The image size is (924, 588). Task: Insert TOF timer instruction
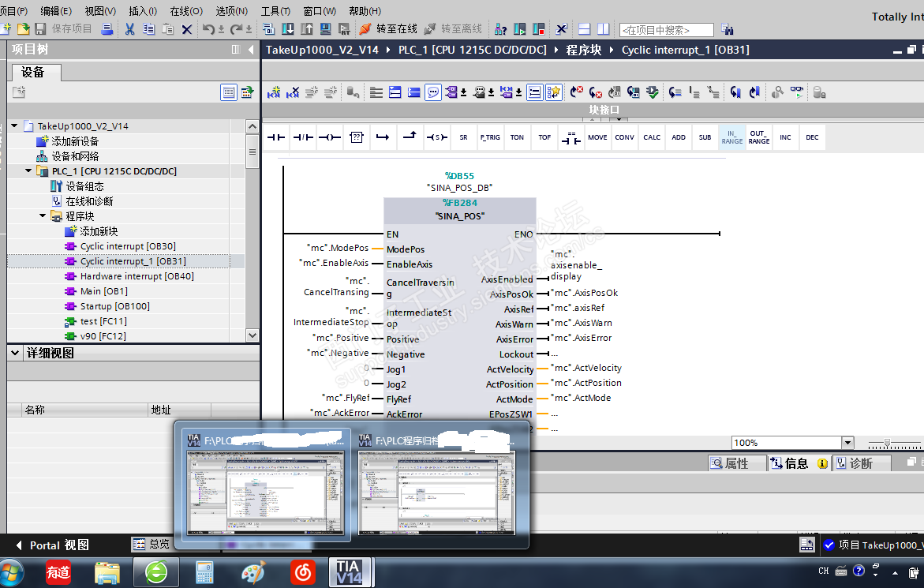point(544,137)
